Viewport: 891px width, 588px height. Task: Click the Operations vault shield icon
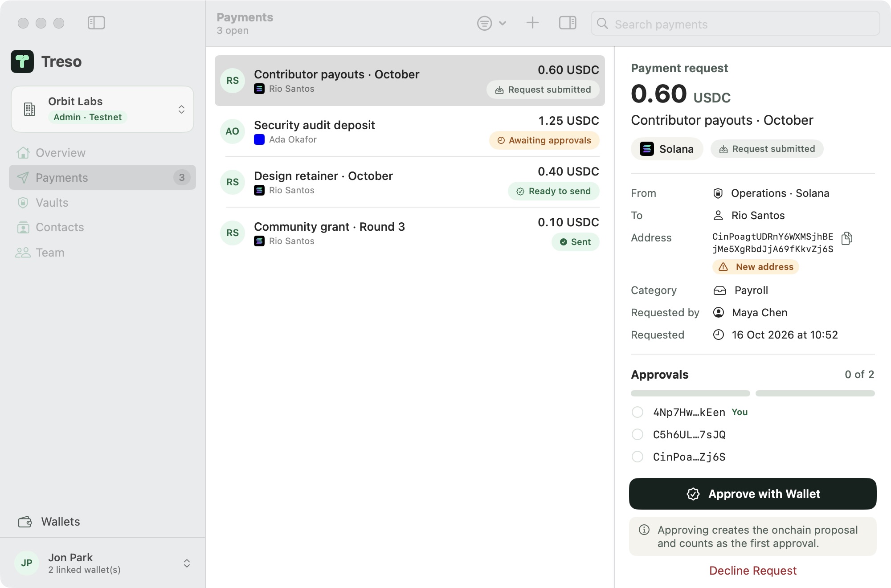tap(718, 193)
